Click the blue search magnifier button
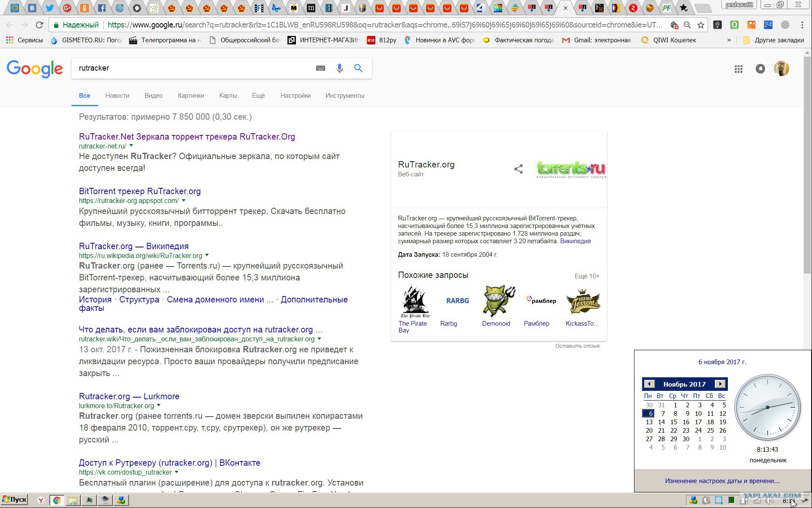Screen dimensions: 812x508 (358, 68)
